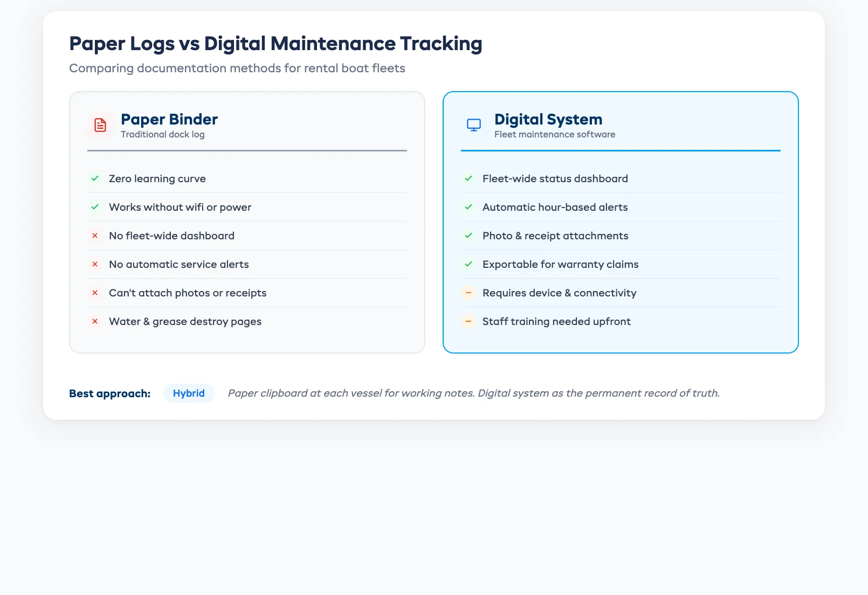Viewport: 868px width, 595px height.
Task: Click the No automatic service alerts text
Action: [x=179, y=264]
